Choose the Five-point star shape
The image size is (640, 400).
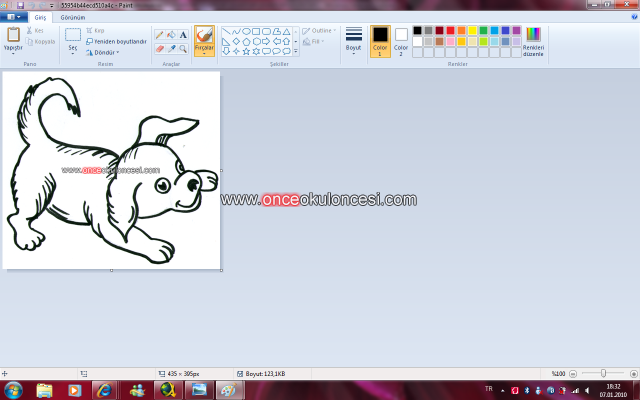tap(246, 51)
